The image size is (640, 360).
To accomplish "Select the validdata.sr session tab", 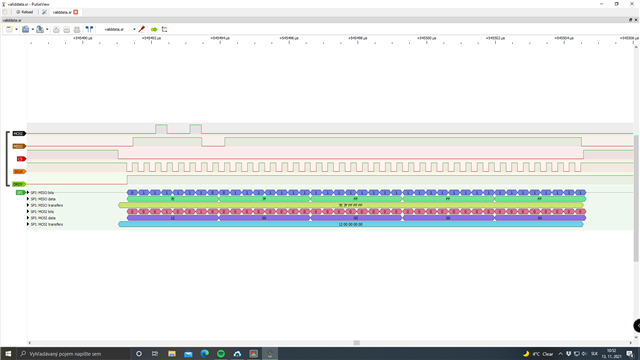I will point(62,12).
